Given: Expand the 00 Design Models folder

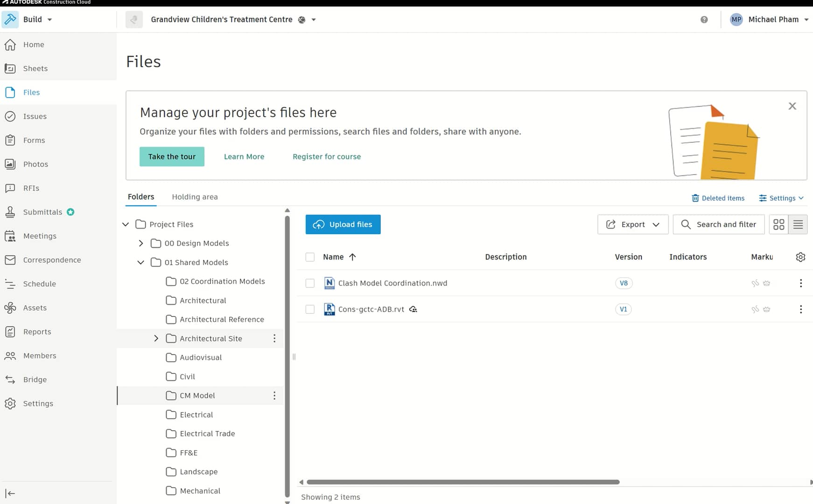Looking at the screenshot, I should tap(140, 243).
